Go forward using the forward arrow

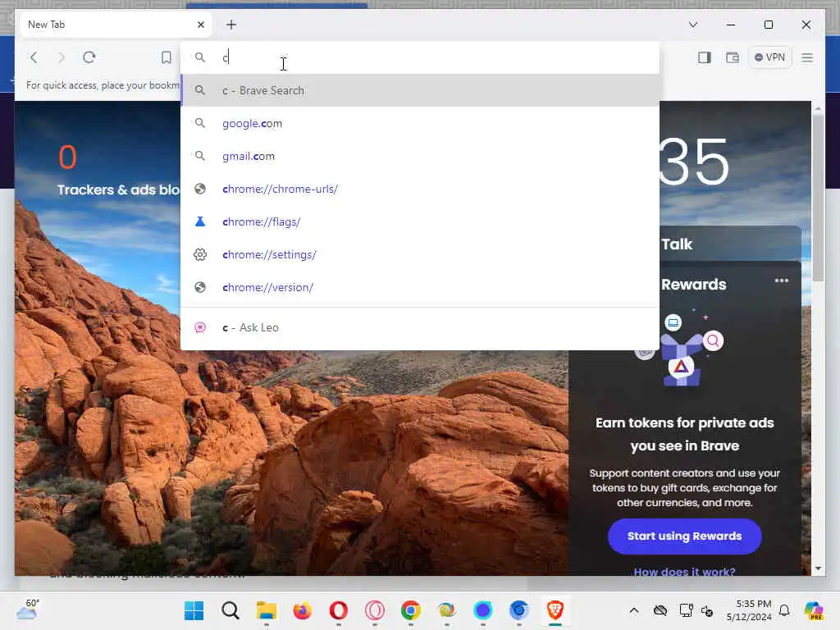point(61,57)
